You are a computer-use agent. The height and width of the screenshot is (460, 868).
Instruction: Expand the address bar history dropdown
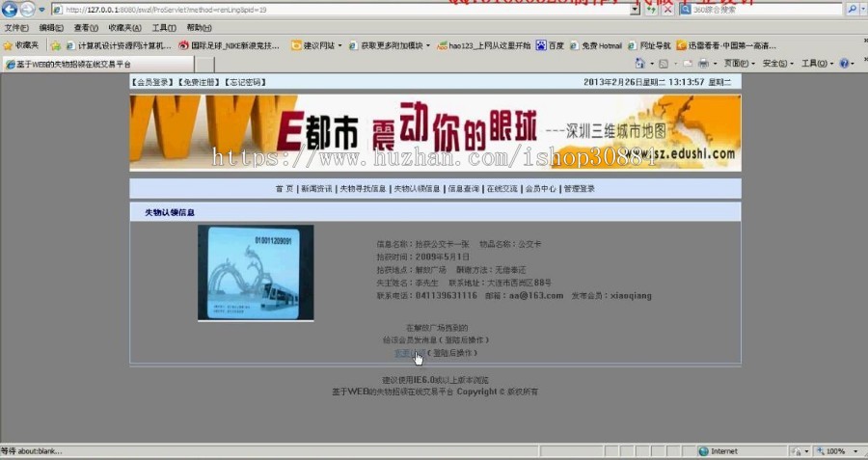[x=635, y=10]
